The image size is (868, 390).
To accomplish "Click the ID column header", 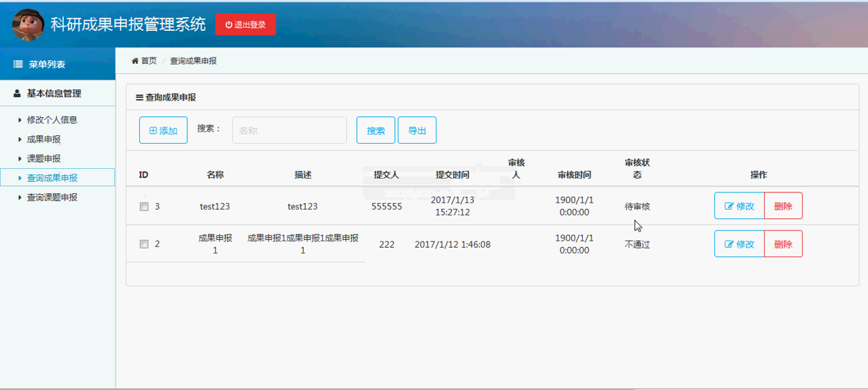I will point(144,175).
